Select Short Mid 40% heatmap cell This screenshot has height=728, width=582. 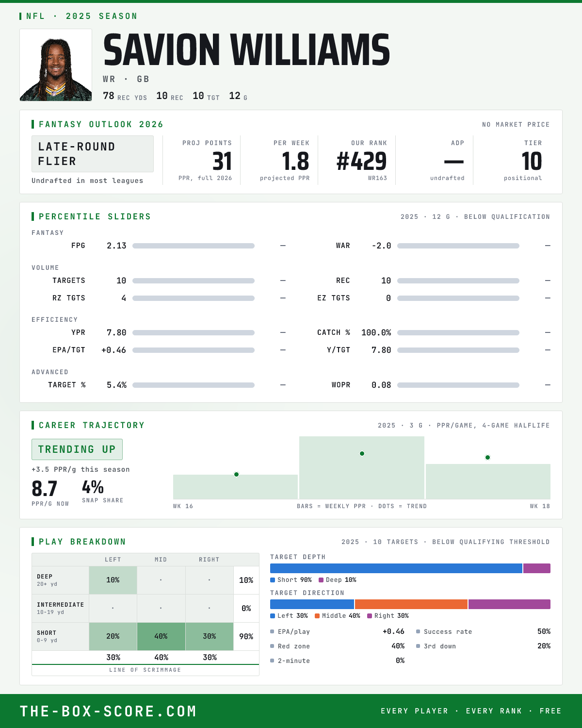(x=161, y=636)
